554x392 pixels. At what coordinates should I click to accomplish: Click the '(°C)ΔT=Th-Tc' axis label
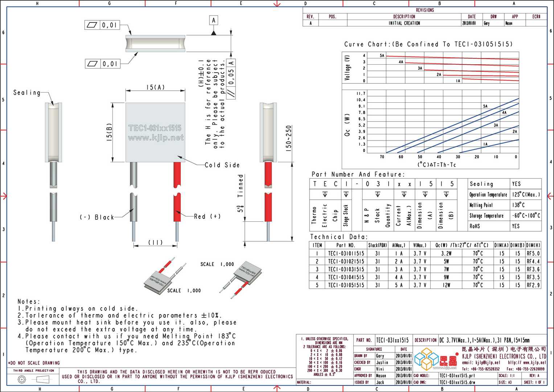[x=437, y=165]
